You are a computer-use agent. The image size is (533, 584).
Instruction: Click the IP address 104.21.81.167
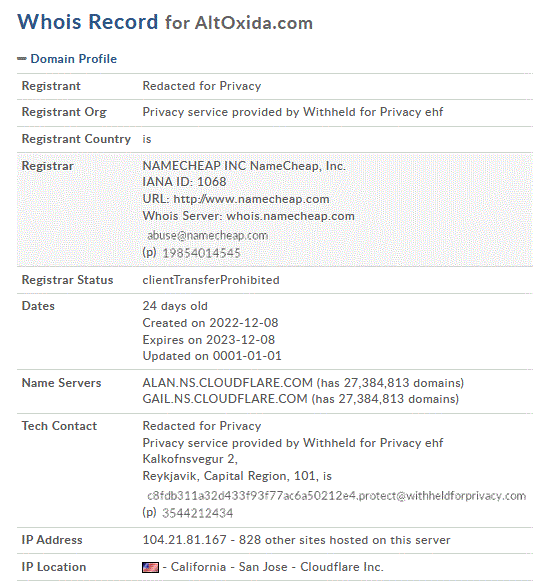[x=184, y=540]
